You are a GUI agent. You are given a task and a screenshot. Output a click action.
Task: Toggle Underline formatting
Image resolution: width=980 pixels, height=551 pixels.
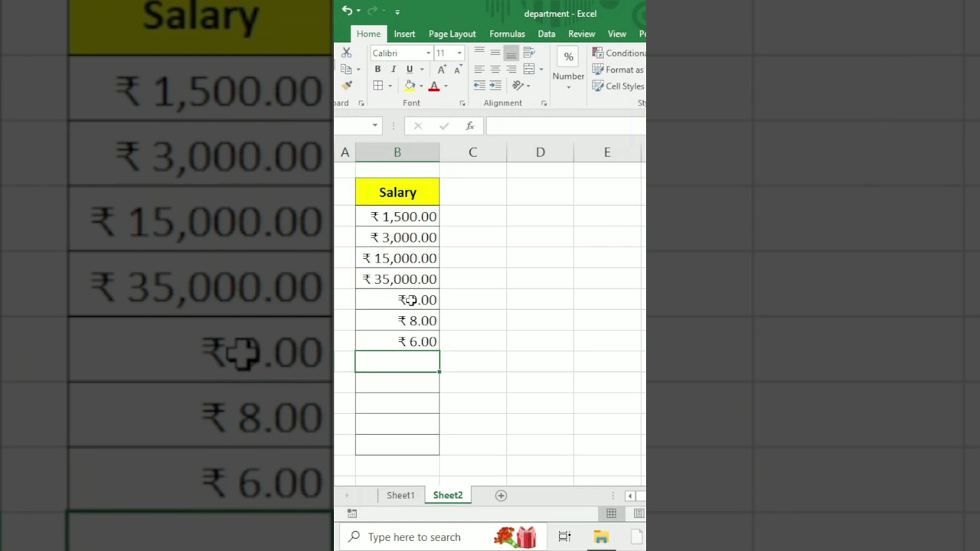(410, 70)
